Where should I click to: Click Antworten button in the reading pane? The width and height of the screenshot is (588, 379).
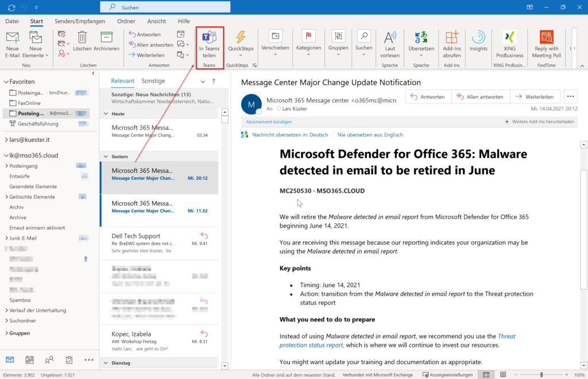click(x=428, y=96)
